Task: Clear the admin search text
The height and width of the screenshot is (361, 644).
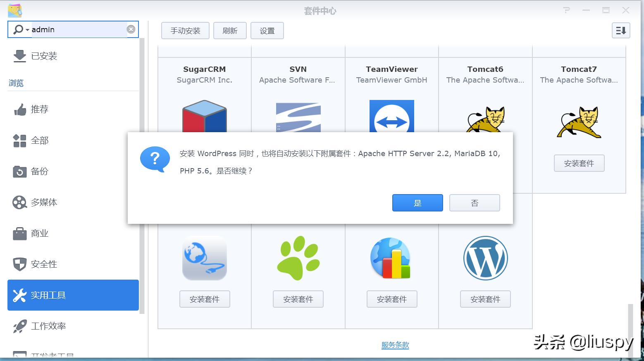Action: coord(131,29)
